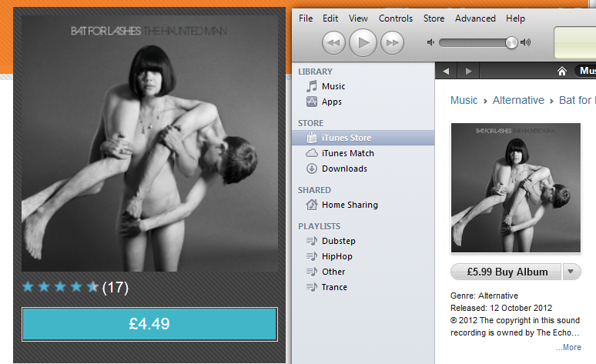Open the Edit menu

pyautogui.click(x=330, y=18)
